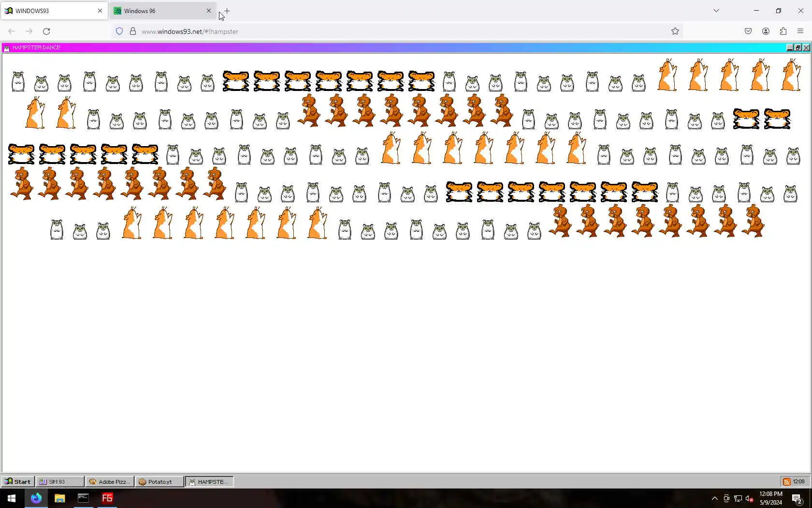Expand the list all tabs dropdown

pos(716,11)
